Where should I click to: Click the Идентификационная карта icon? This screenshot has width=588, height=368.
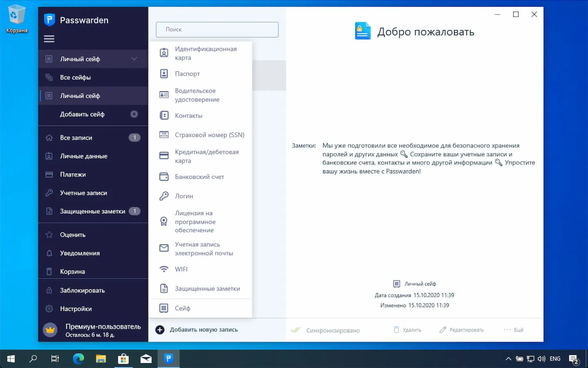coord(164,52)
